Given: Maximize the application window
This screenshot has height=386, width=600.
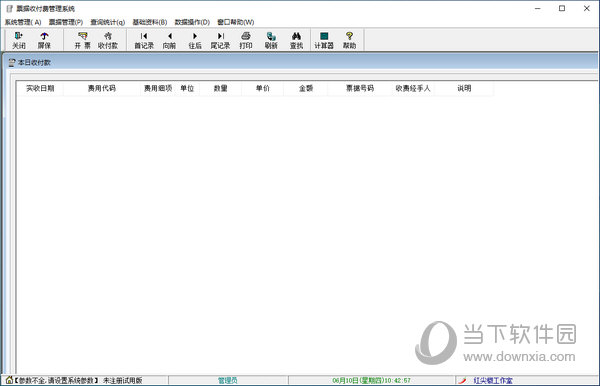Looking at the screenshot, I should pos(562,8).
